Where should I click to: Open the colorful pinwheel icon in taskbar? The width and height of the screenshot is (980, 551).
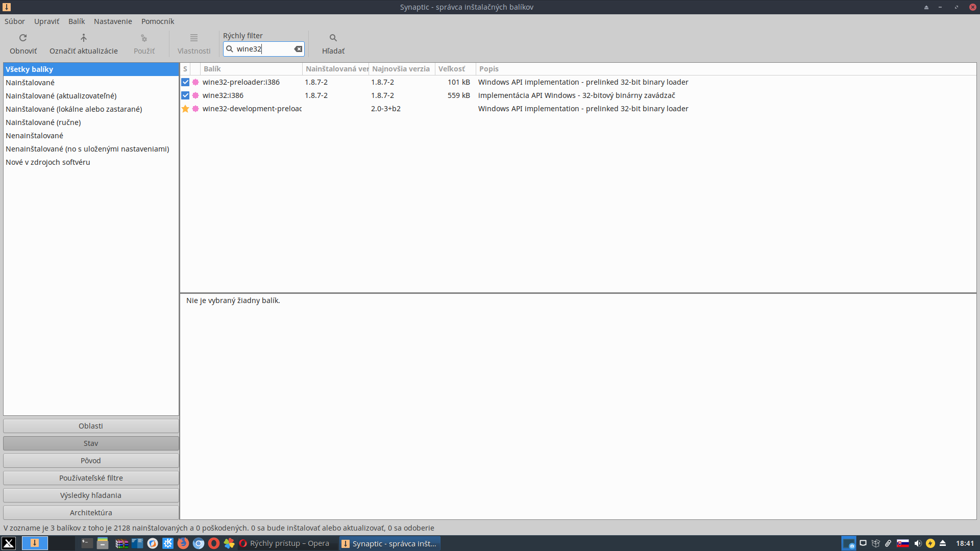point(229,543)
